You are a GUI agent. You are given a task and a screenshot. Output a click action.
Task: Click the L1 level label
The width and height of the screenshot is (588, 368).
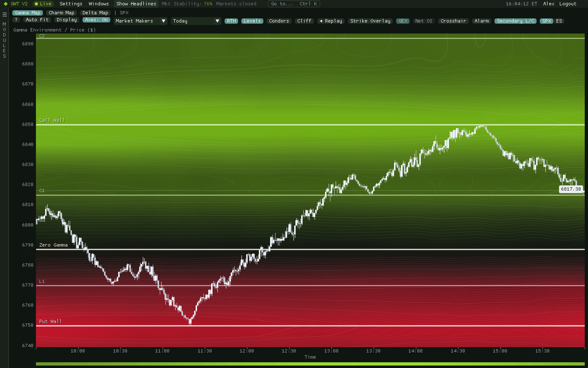(x=42, y=282)
